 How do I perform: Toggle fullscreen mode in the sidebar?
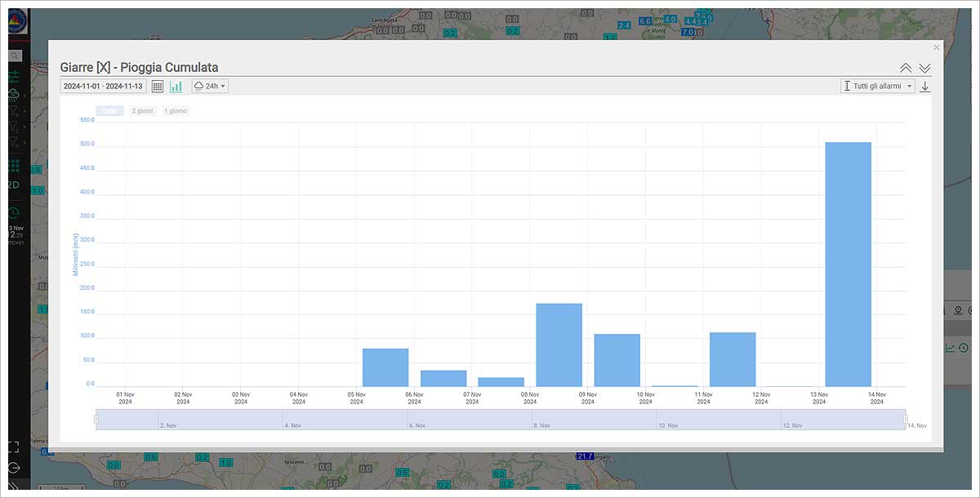pos(14,447)
